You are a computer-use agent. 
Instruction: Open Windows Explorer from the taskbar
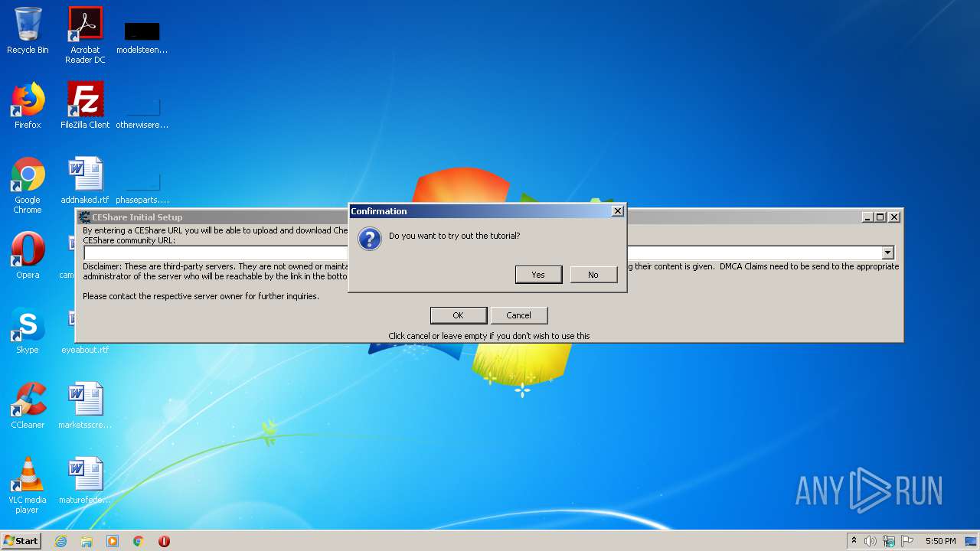(87, 541)
